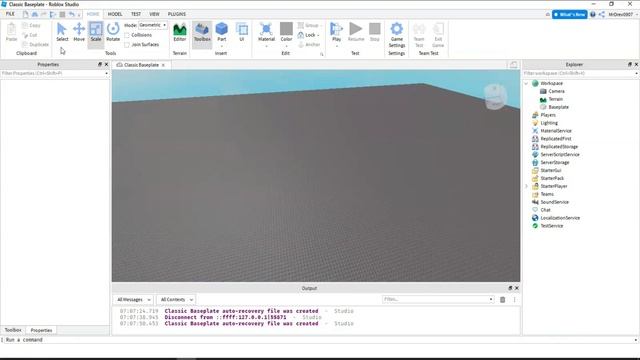This screenshot has width=640, height=360.
Task: Open the username account dropdown
Action: [x=622, y=14]
